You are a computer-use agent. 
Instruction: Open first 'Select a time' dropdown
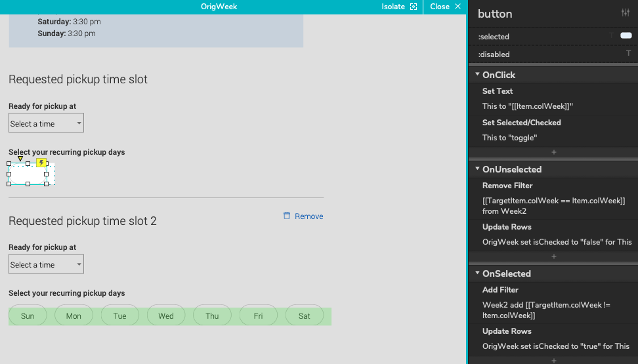[46, 123]
